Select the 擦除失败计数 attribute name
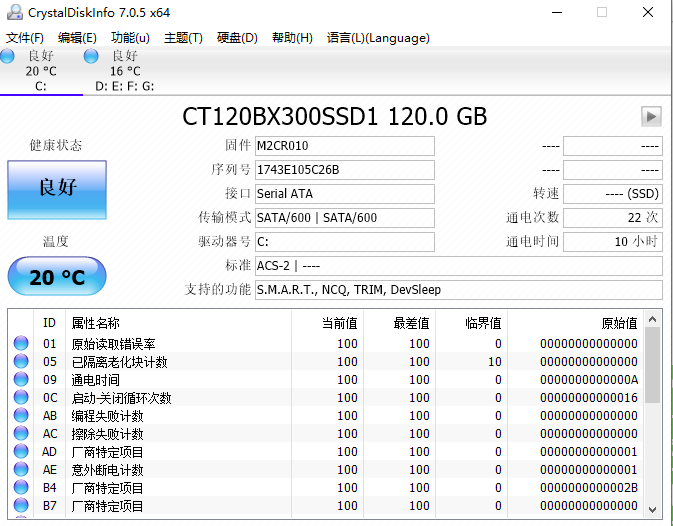The height and width of the screenshot is (526, 673). 107,434
